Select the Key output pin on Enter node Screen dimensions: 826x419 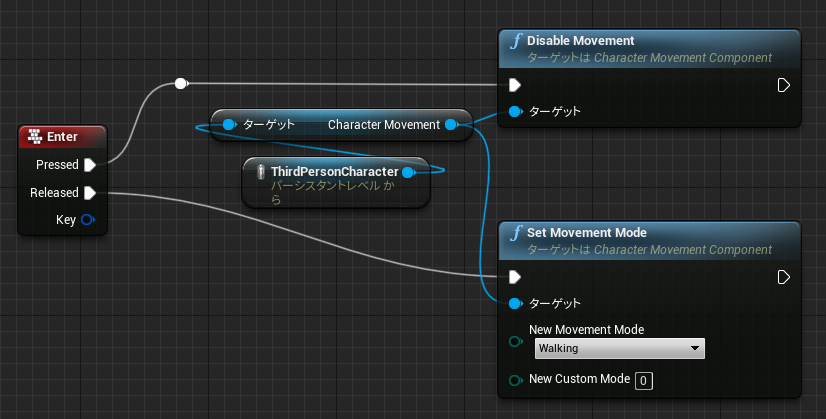click(87, 220)
